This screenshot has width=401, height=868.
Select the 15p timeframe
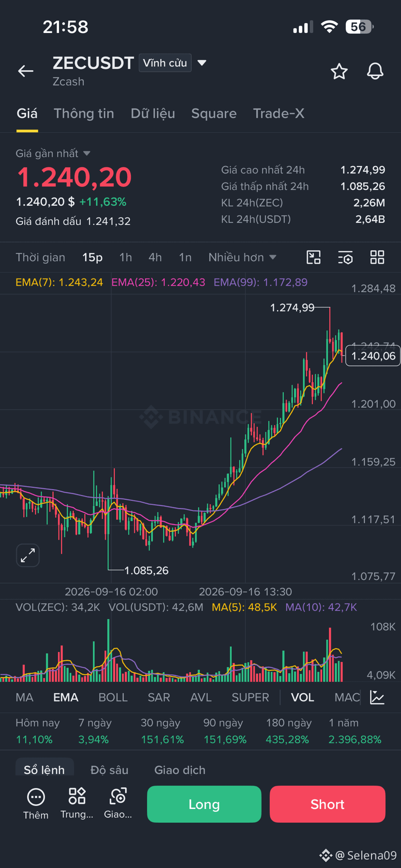point(93,257)
